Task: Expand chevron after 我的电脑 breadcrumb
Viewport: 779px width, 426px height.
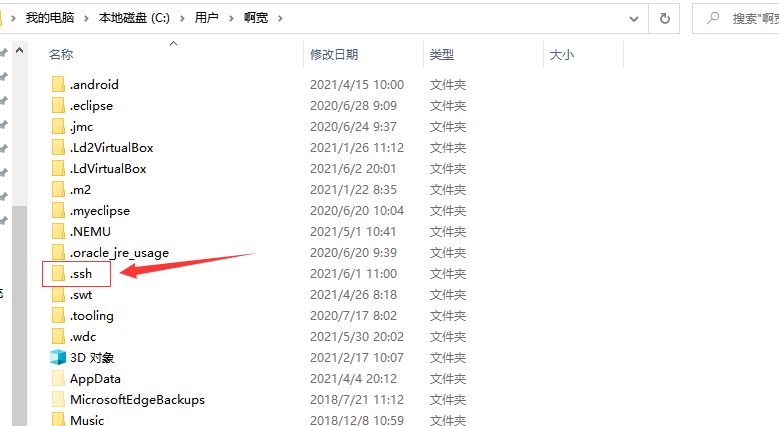Action: (86, 18)
